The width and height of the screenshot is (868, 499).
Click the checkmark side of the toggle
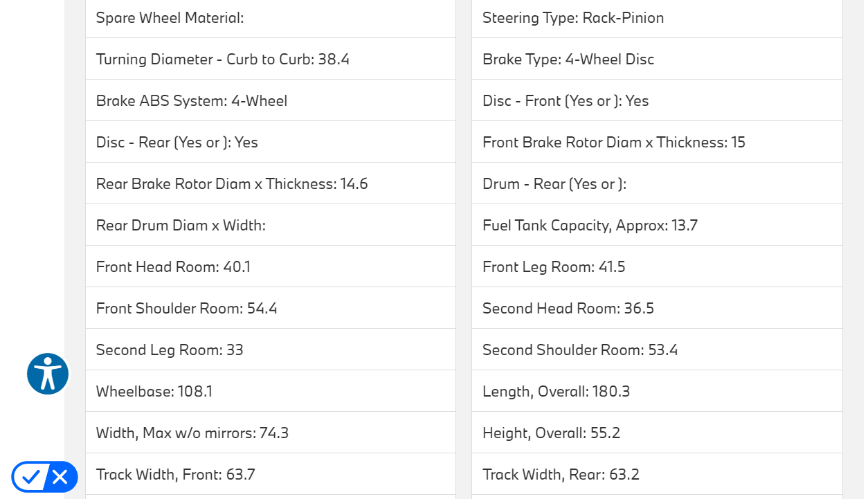[30, 477]
